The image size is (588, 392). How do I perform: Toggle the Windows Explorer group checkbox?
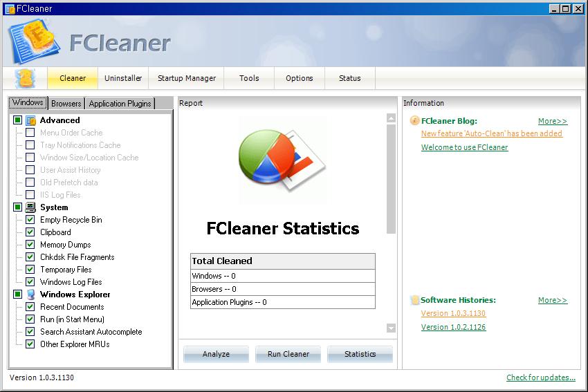click(17, 294)
